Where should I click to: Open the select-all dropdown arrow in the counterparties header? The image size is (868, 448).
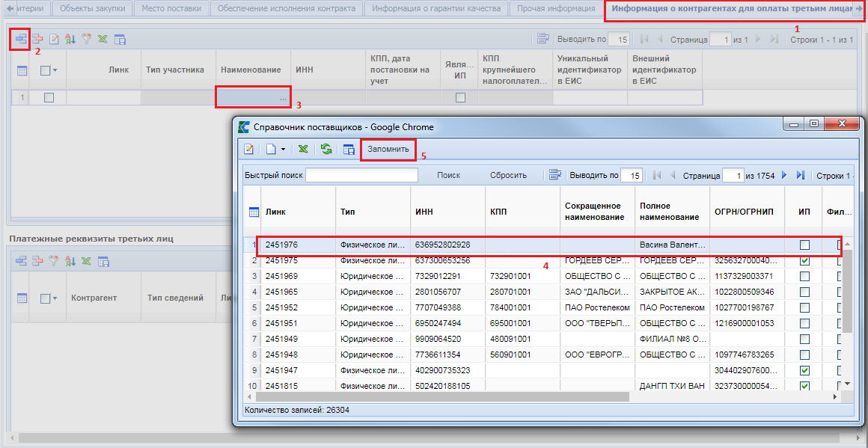[55, 70]
